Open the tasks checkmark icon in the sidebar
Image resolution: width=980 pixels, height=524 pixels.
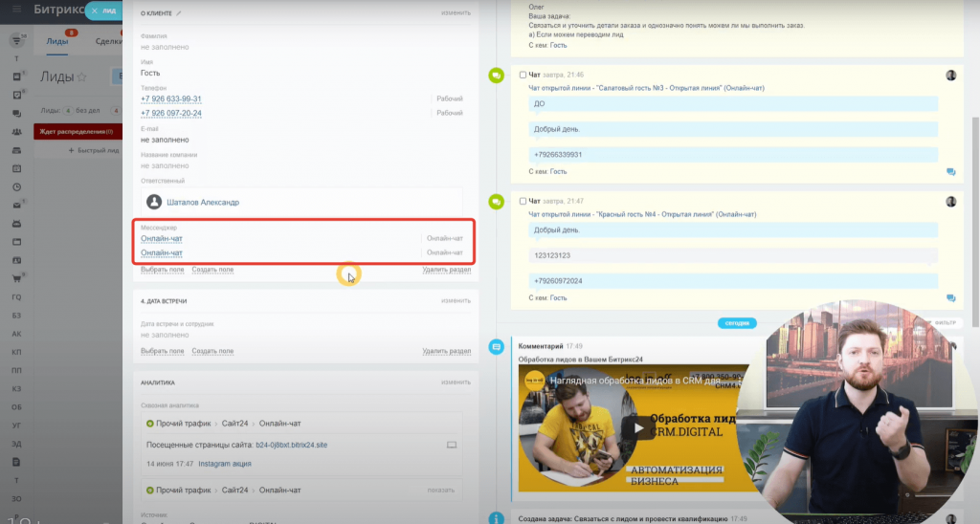(x=17, y=95)
